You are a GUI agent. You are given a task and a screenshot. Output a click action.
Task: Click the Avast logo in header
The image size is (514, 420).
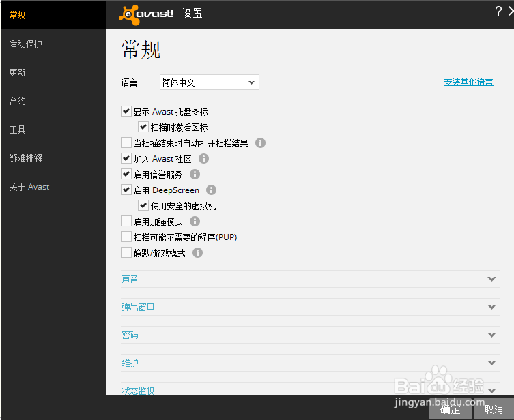(146, 15)
